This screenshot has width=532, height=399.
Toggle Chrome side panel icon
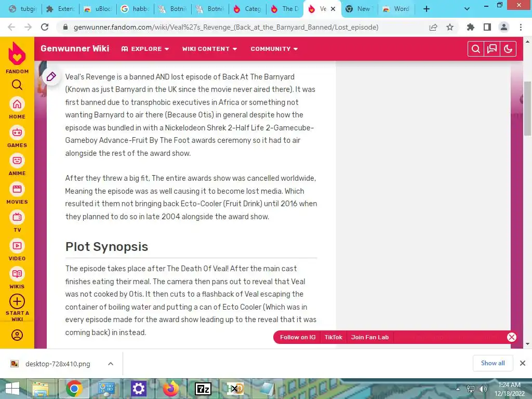[x=487, y=28]
